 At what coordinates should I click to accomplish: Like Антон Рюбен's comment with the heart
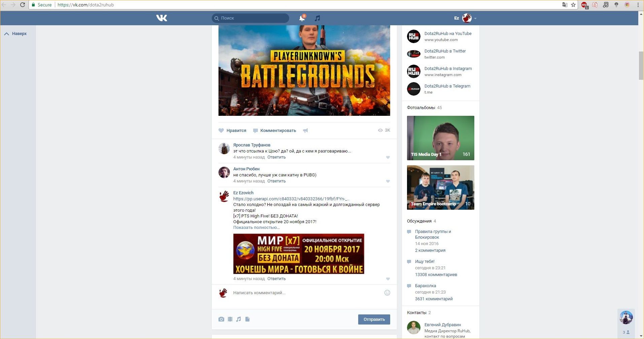tap(388, 181)
